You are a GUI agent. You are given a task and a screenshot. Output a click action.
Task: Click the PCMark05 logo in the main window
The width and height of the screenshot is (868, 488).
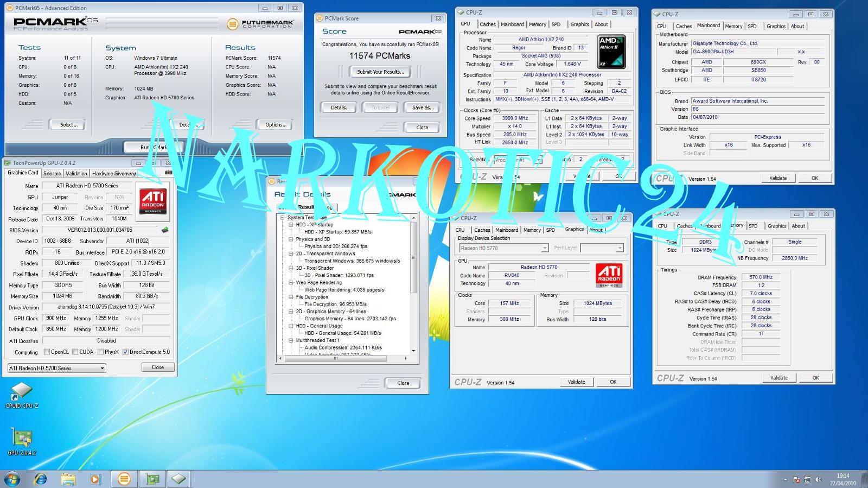tap(55, 23)
